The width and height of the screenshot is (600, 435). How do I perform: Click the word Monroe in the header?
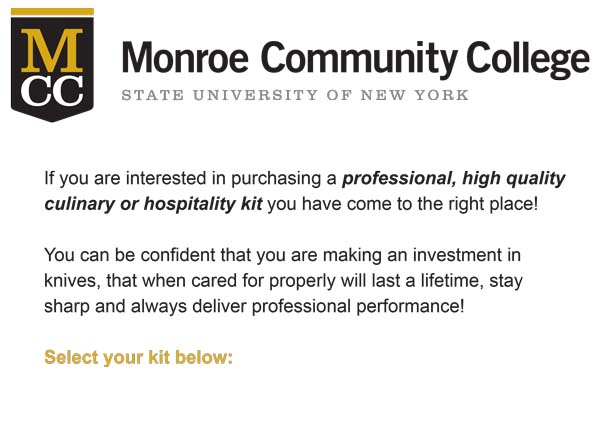tap(185, 57)
